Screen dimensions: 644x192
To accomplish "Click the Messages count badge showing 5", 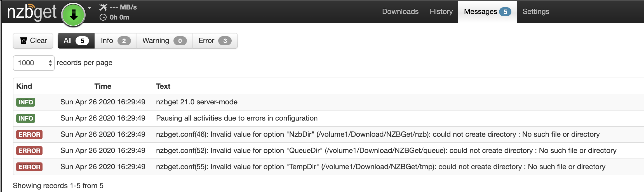I will tap(505, 12).
